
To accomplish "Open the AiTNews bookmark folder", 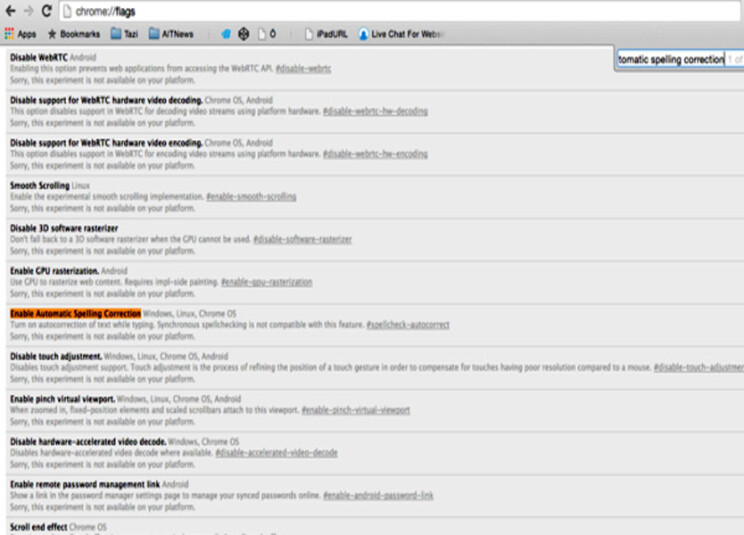I will click(172, 34).
